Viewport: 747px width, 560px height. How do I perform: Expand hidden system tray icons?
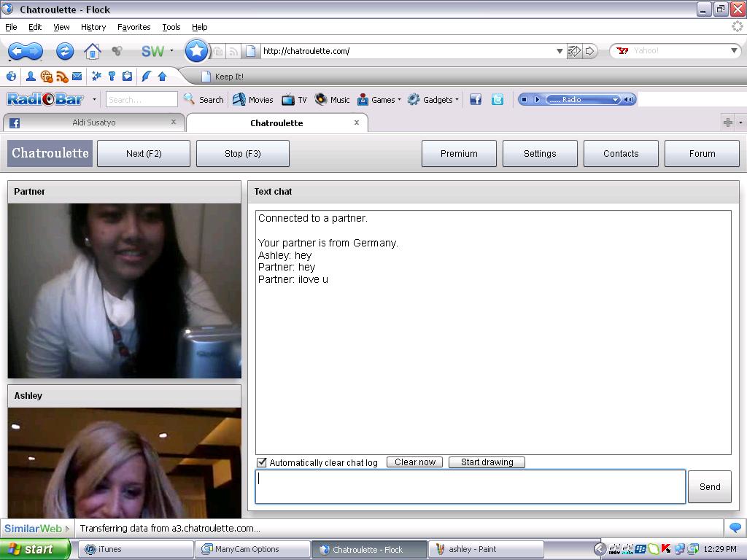[x=600, y=549]
